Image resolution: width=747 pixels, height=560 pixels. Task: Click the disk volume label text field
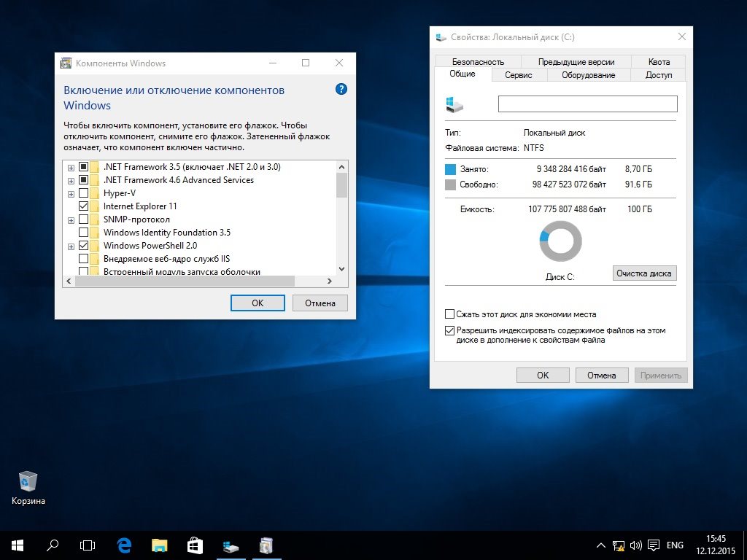coord(588,104)
